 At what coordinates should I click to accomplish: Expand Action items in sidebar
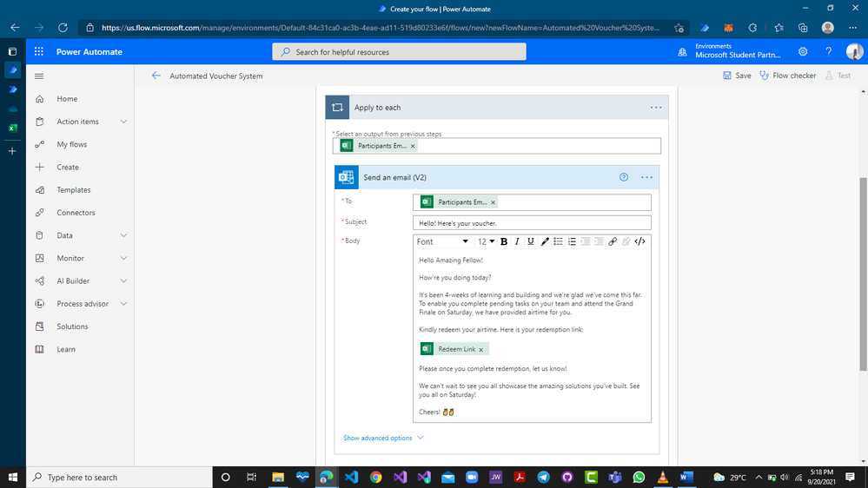[123, 122]
